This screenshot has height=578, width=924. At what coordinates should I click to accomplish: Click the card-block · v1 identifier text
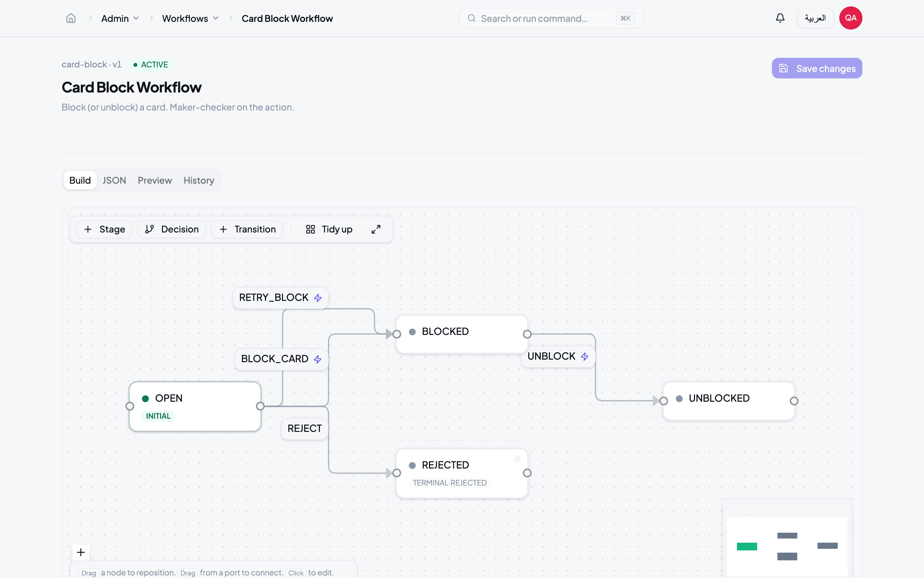(91, 65)
